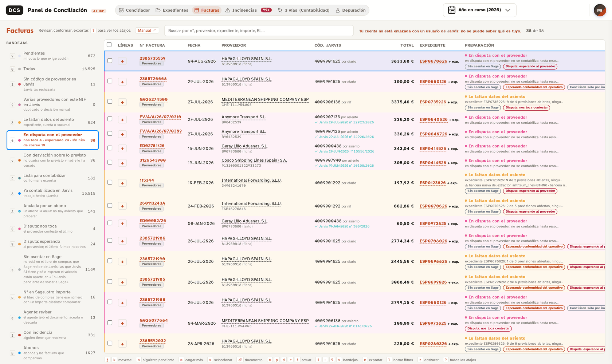This screenshot has width=612, height=364.
Task: Click the 'e' exportar shortcut key
Action: point(365,360)
